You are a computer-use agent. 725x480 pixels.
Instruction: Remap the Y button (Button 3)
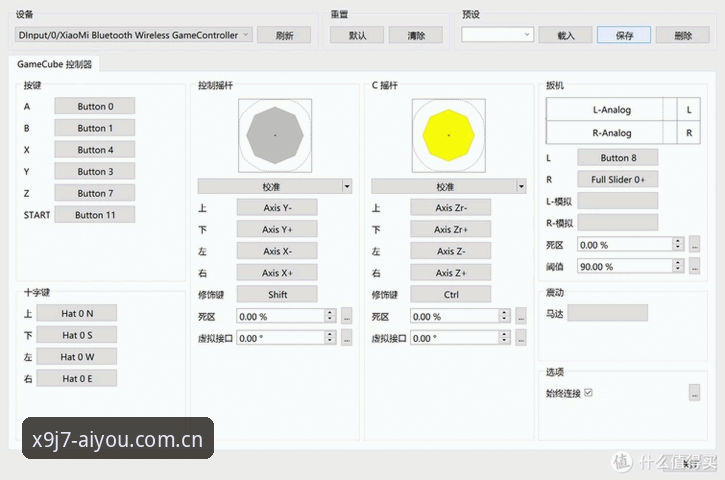point(95,172)
